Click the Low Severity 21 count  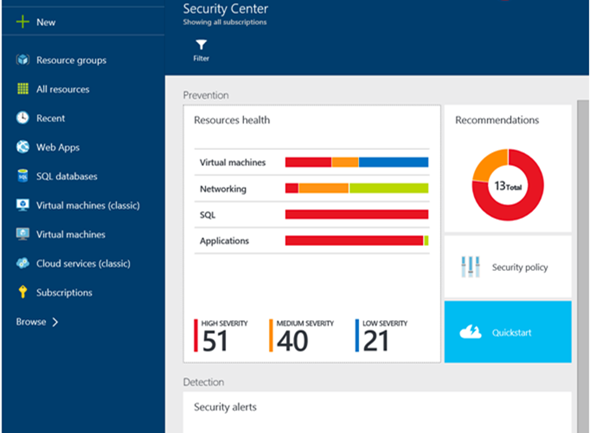pyautogui.click(x=376, y=341)
